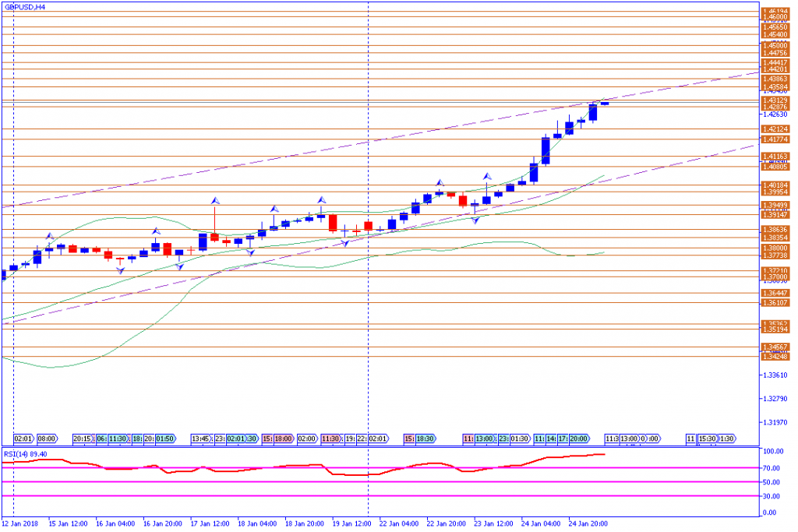Click the 1.46000 price level label
Viewport: 798px width, 532px height.
tap(774, 17)
